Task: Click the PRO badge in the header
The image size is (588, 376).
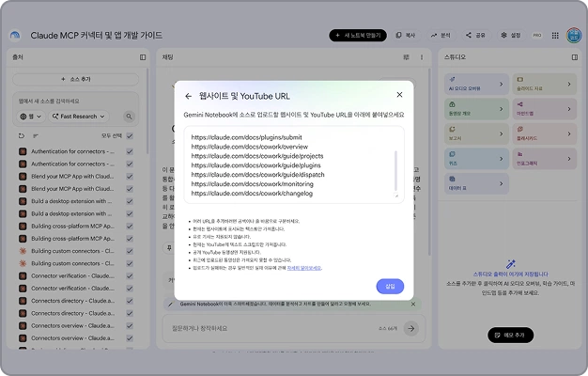Action: click(x=537, y=36)
